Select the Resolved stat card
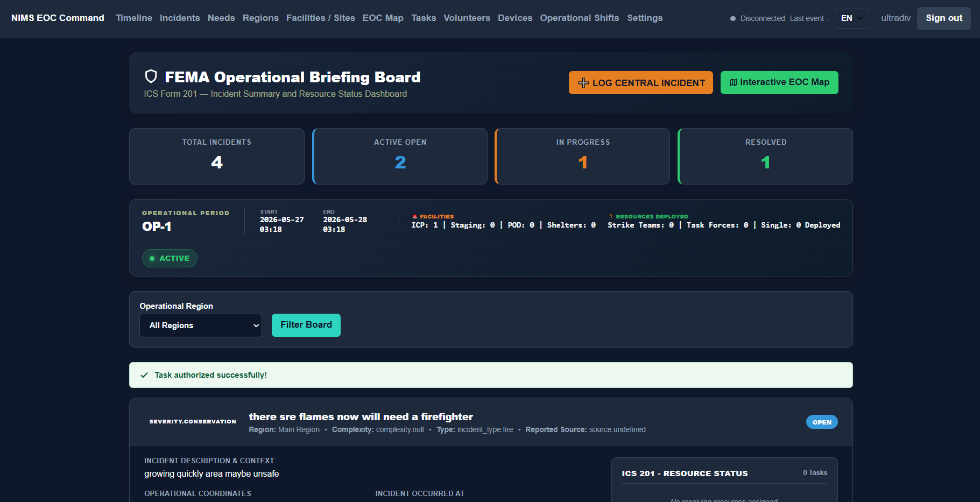This screenshot has width=980, height=502. coord(765,156)
